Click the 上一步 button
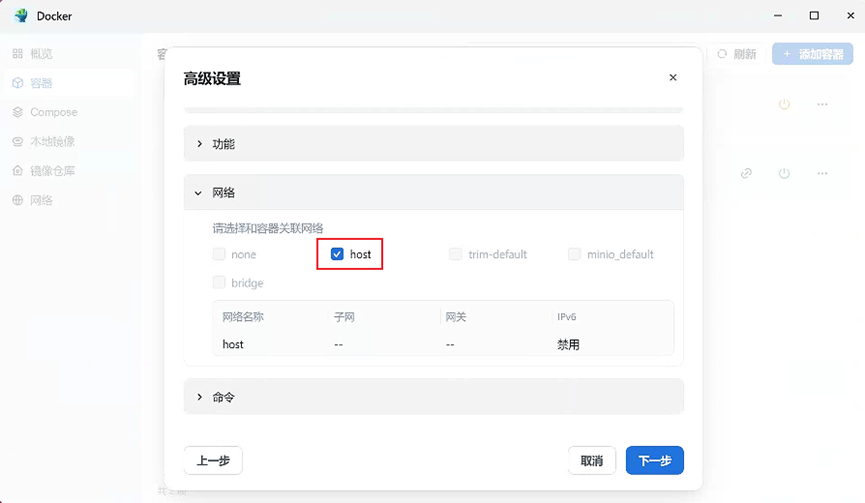Screen dimensions: 865x503 [213, 460]
